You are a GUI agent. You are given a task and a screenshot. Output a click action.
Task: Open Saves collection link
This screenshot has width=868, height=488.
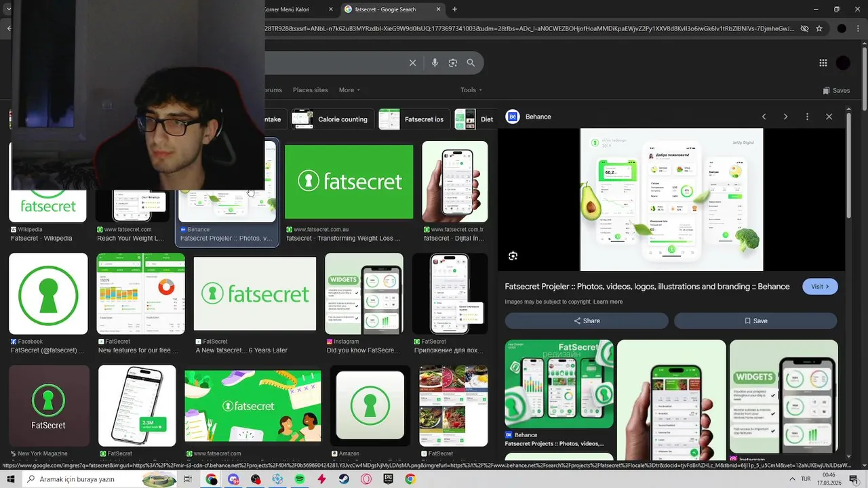[836, 90]
